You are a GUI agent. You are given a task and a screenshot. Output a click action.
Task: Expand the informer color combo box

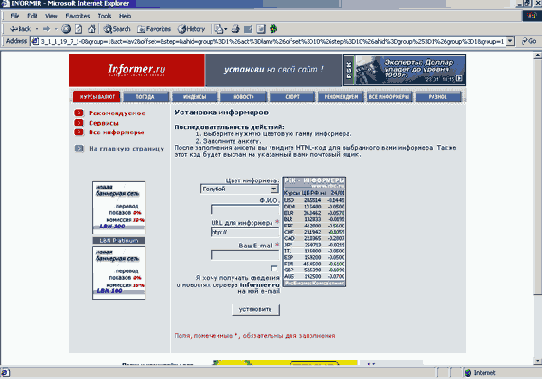click(x=239, y=189)
